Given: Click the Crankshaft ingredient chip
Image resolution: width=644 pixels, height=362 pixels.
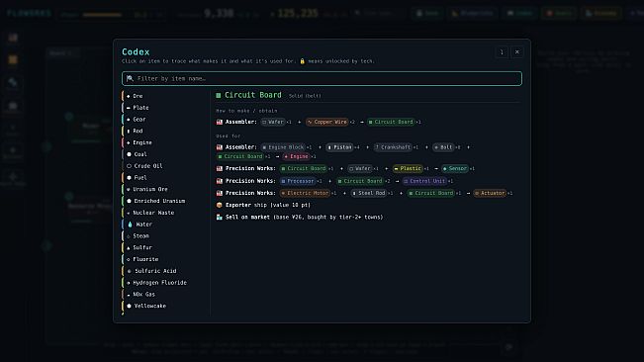Looking at the screenshot, I should [392, 147].
